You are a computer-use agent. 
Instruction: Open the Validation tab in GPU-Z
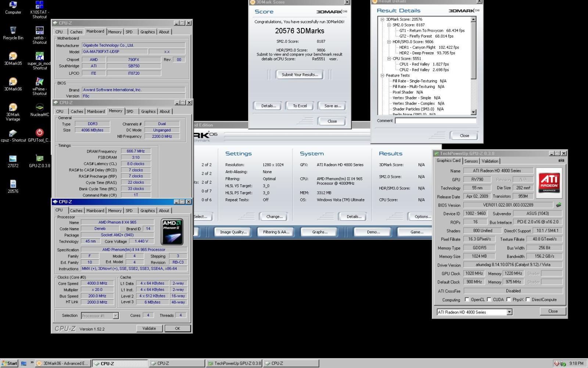point(490,161)
